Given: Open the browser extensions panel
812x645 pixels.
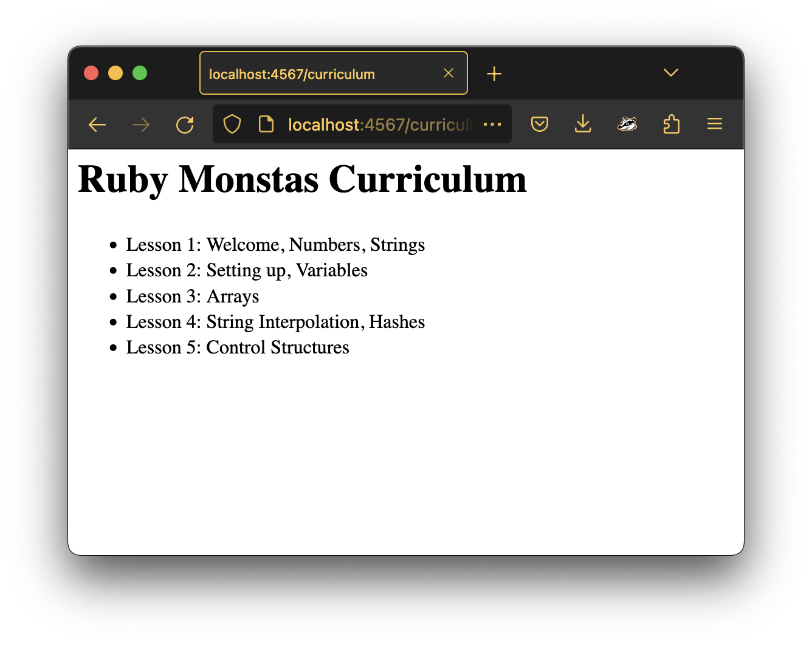Looking at the screenshot, I should (x=672, y=124).
